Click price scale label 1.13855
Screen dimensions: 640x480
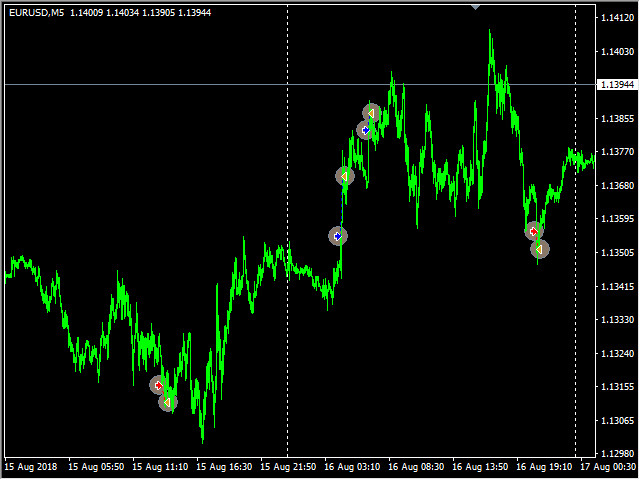(618, 118)
